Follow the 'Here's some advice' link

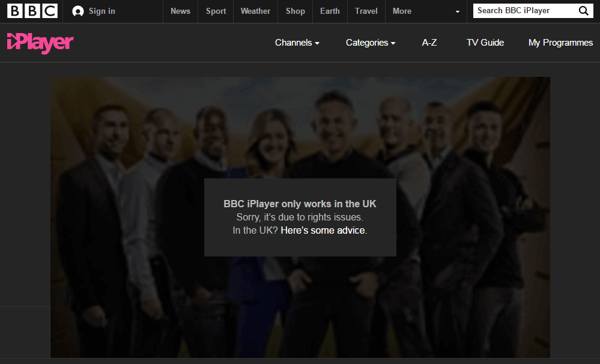323,231
